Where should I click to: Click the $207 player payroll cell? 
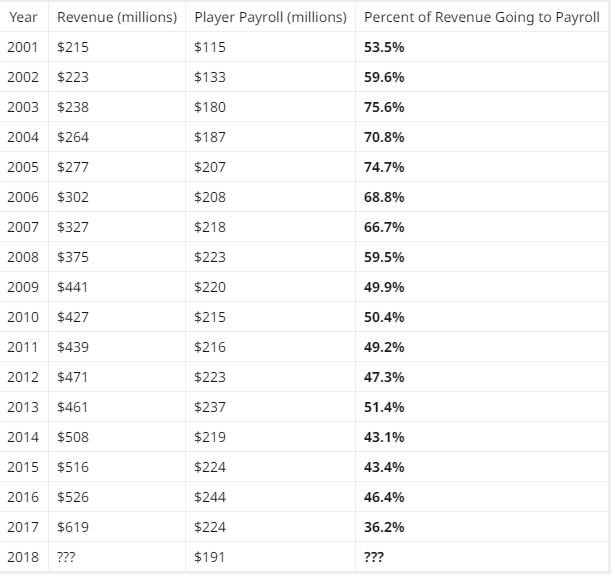click(x=210, y=167)
